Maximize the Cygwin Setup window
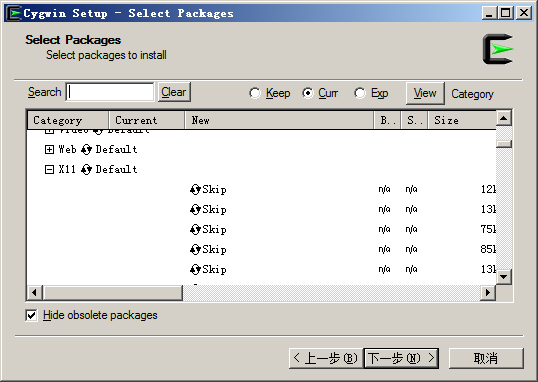 tap(506, 13)
